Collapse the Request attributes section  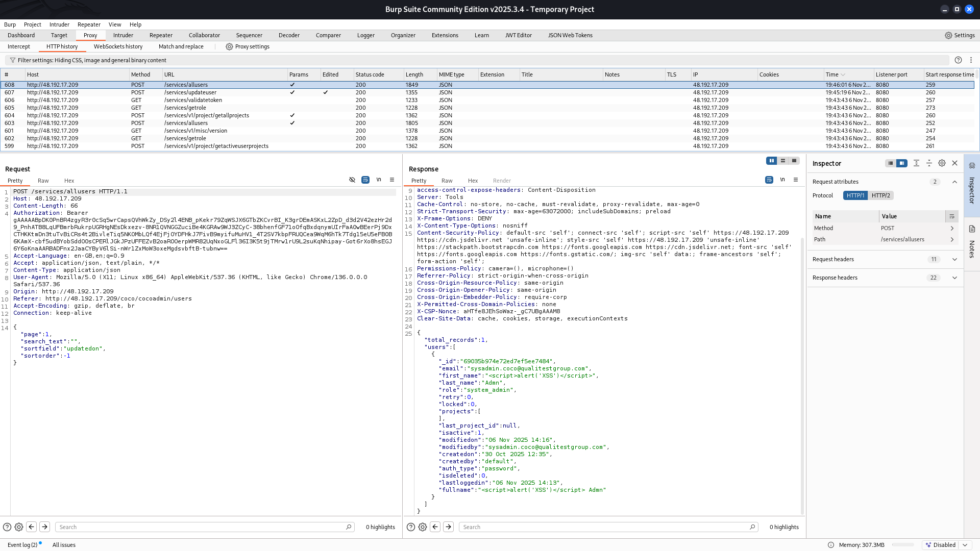[x=954, y=182]
